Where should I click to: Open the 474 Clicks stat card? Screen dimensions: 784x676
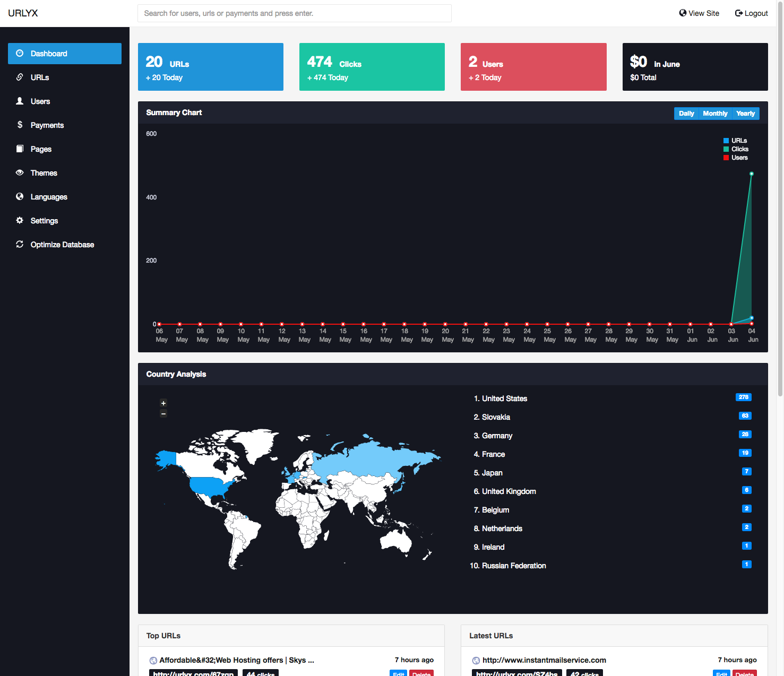coord(372,67)
